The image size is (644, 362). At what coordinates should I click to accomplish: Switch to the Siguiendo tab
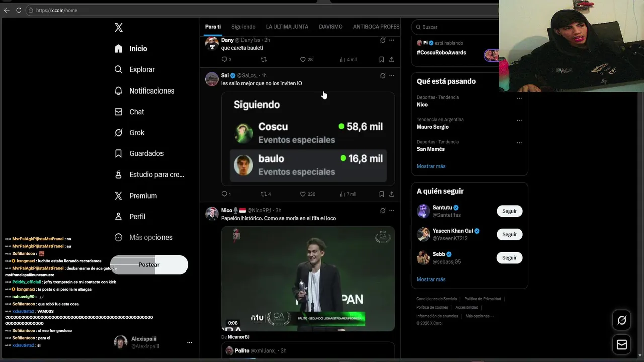tap(244, 27)
